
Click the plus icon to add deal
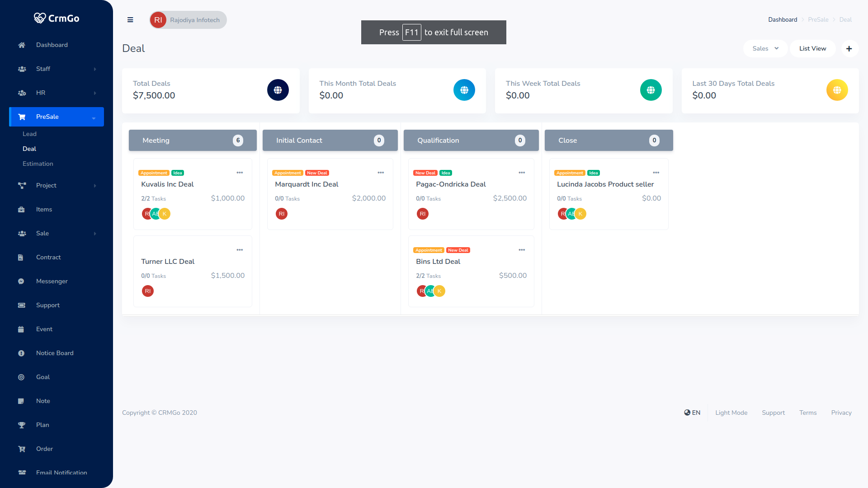pos(849,49)
